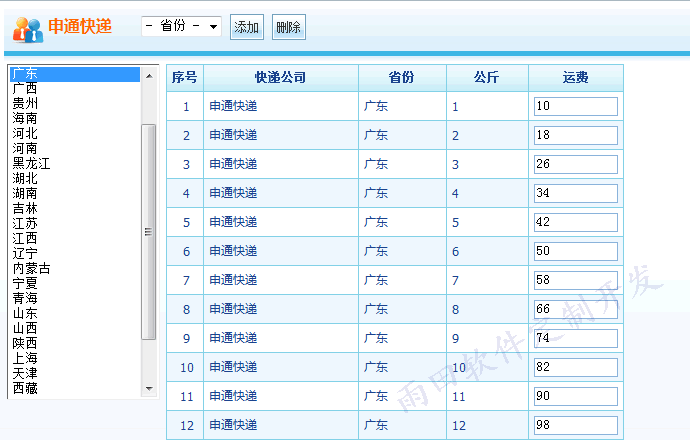This screenshot has width=690, height=440.
Task: Select 山东 in the province list
Action: [x=75, y=313]
